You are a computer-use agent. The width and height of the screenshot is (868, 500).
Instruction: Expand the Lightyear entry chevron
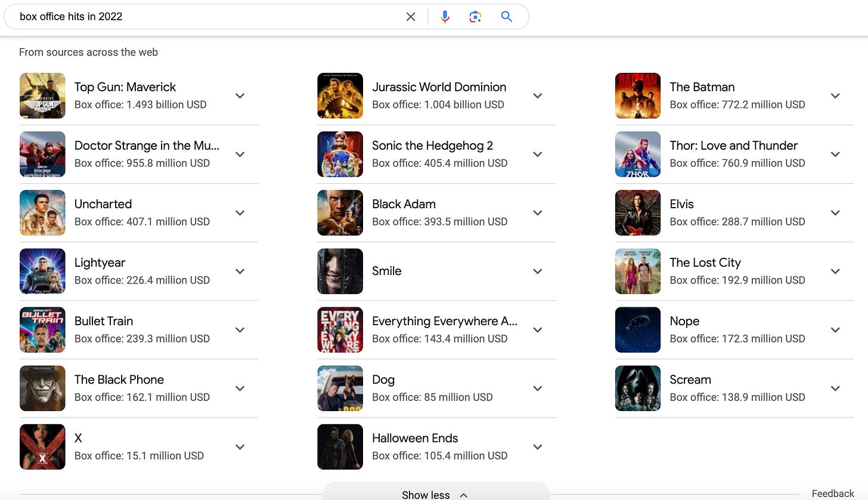pyautogui.click(x=240, y=271)
